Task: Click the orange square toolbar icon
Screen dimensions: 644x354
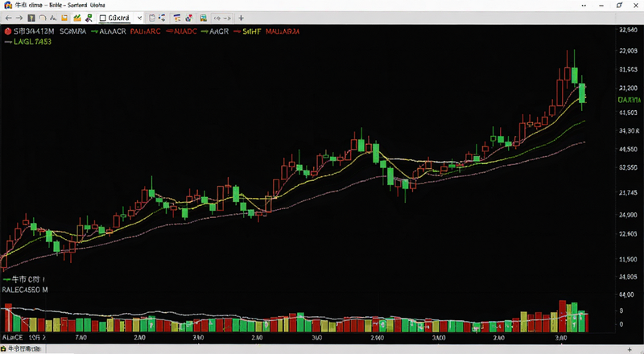Action: (64, 18)
